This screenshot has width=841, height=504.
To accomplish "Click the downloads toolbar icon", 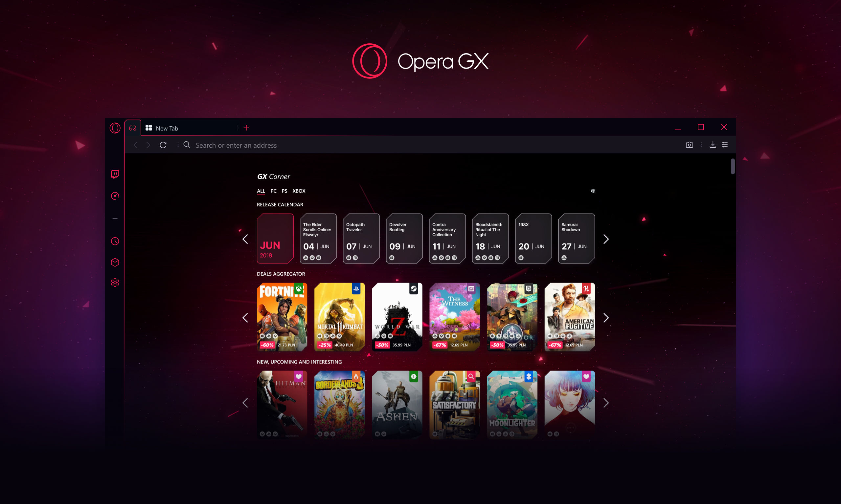I will (712, 145).
